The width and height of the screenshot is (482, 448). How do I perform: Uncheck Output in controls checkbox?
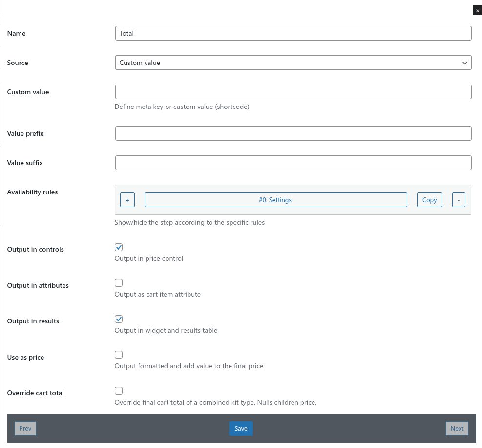(119, 247)
